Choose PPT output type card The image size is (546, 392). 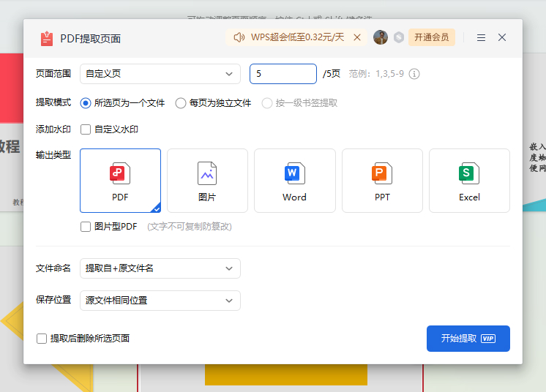[382, 181]
